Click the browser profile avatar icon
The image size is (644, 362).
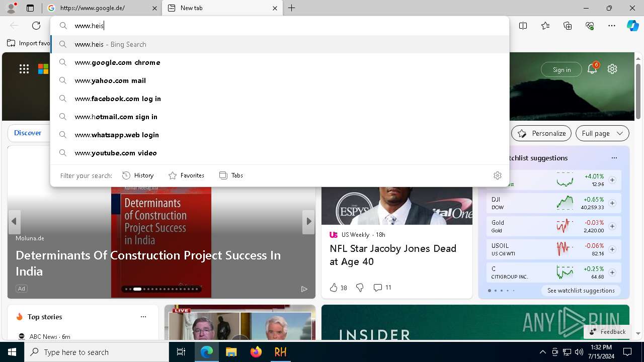pos(11,8)
